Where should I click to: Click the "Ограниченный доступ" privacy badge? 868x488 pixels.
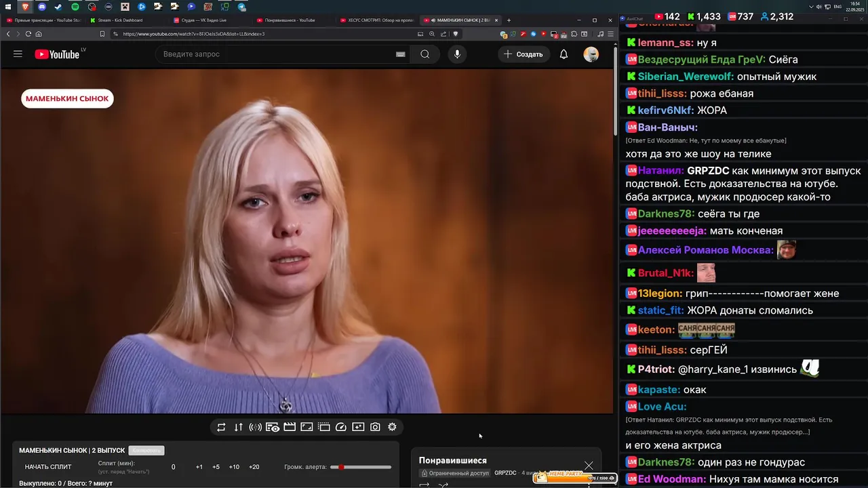tap(454, 473)
